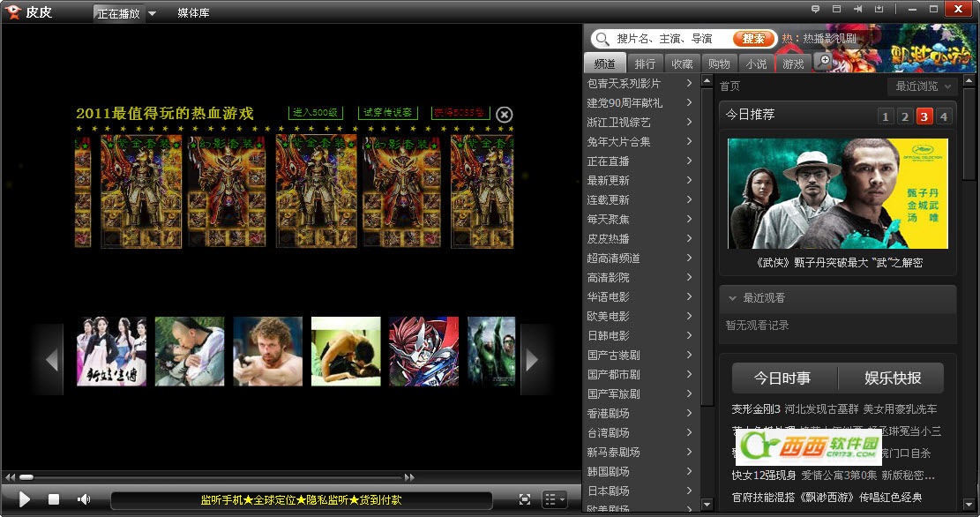Image resolution: width=980 pixels, height=517 pixels.
Task: Select the 频道 tab
Action: pyautogui.click(x=603, y=64)
